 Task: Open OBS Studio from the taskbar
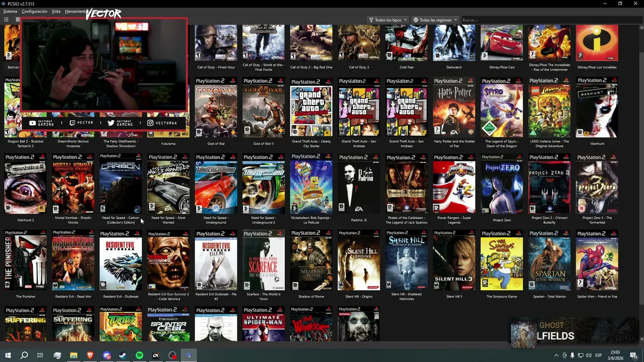coord(173,355)
